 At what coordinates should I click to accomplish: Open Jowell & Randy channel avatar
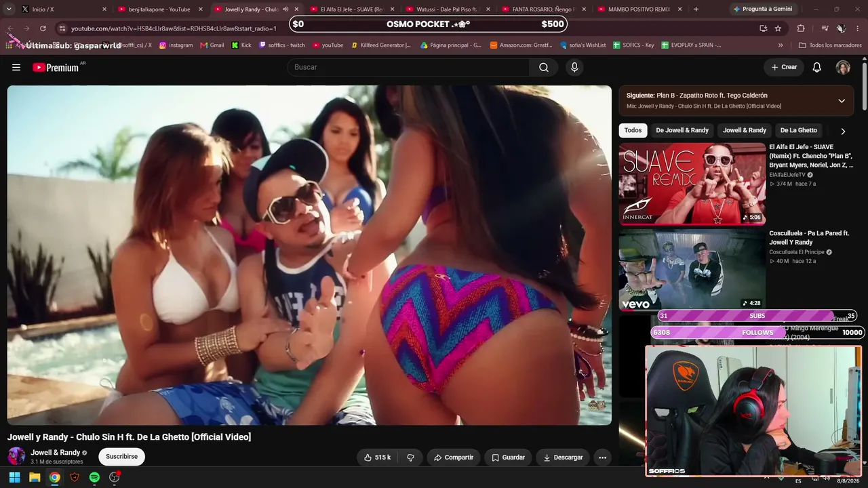click(16, 456)
